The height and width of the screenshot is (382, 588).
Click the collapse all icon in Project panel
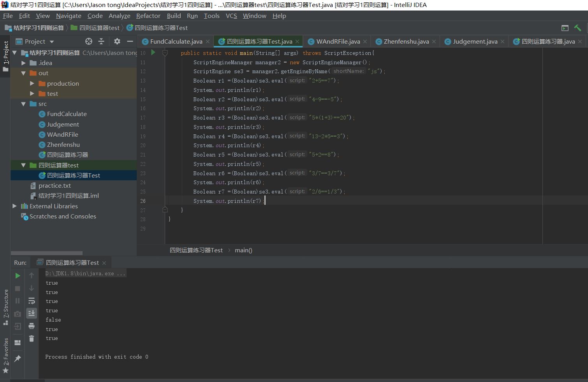click(101, 41)
